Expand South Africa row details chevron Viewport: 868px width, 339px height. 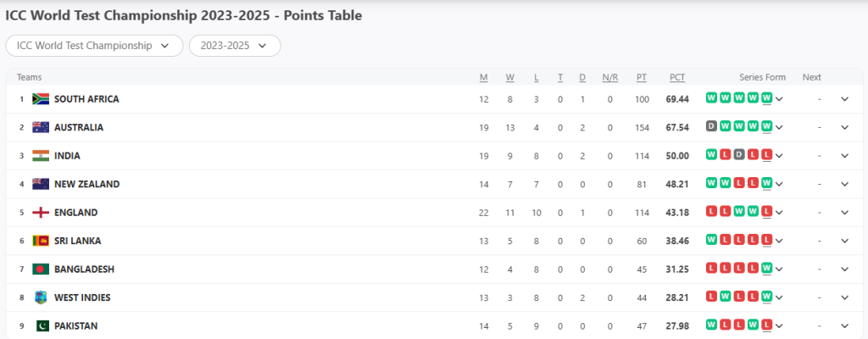click(844, 99)
